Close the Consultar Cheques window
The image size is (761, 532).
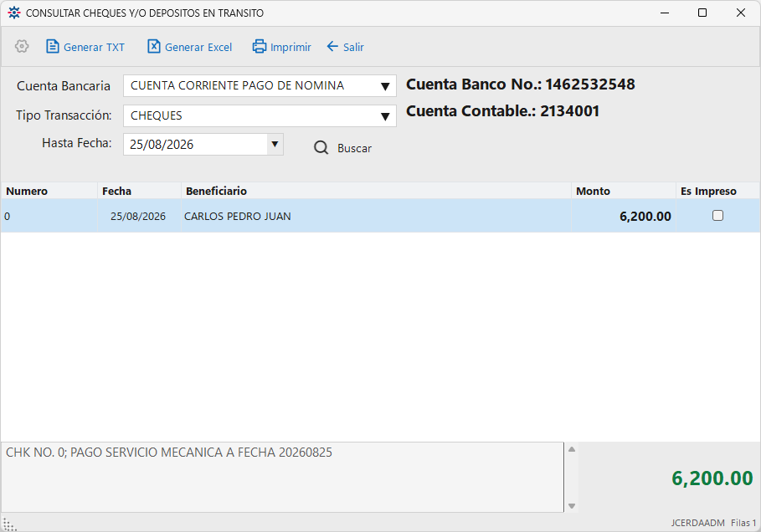pos(741,13)
